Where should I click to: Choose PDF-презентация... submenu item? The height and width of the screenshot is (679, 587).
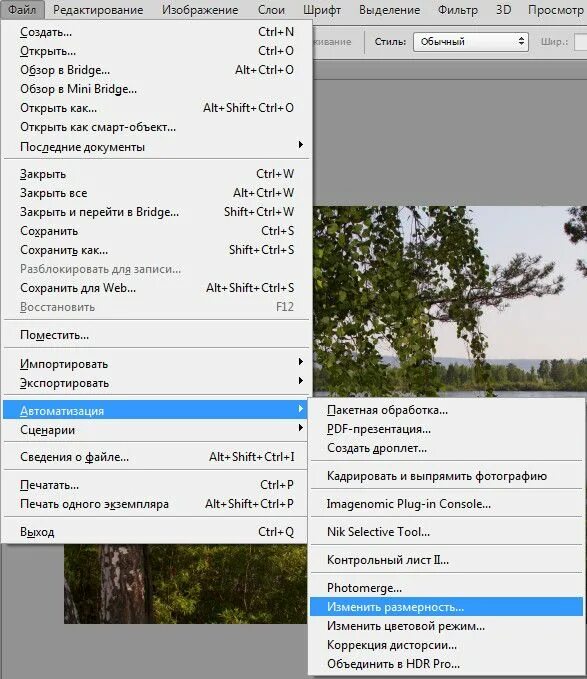[x=446, y=429]
